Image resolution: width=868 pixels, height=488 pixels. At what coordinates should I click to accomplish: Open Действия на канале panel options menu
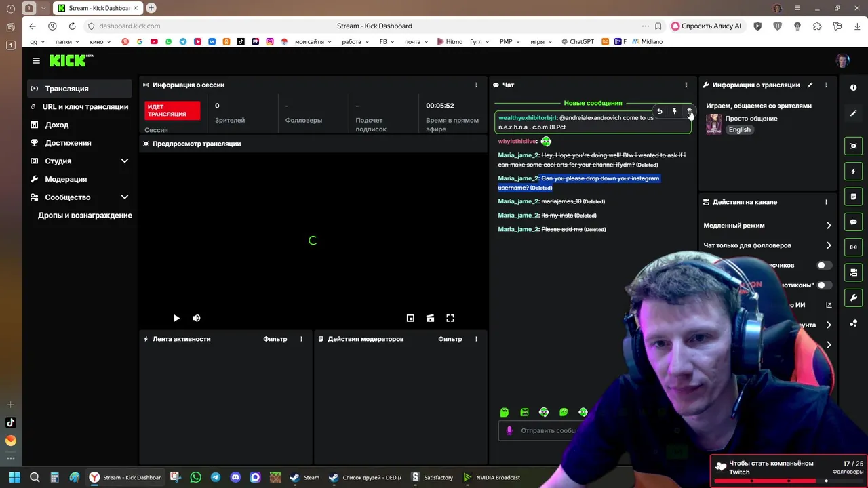tap(826, 202)
